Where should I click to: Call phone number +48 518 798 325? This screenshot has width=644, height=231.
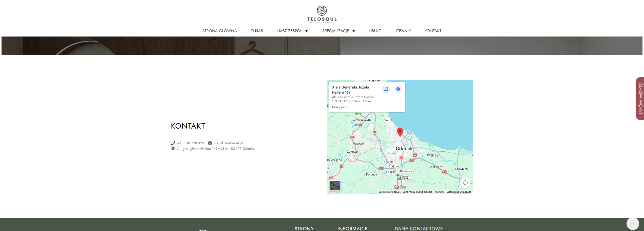191,143
